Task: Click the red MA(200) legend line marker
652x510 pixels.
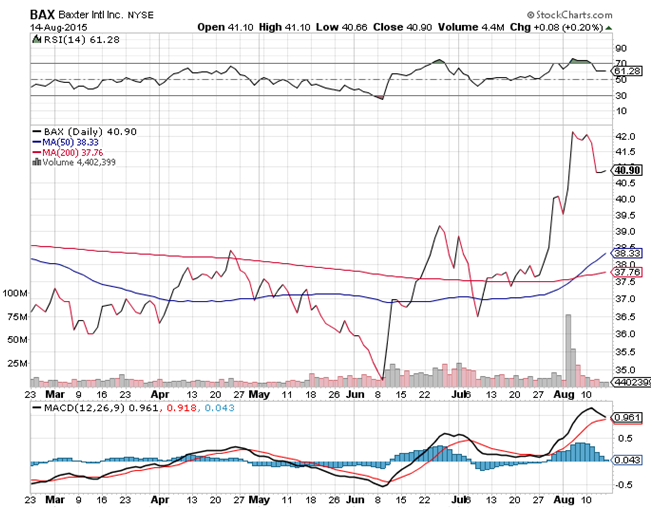Action: click(37, 153)
